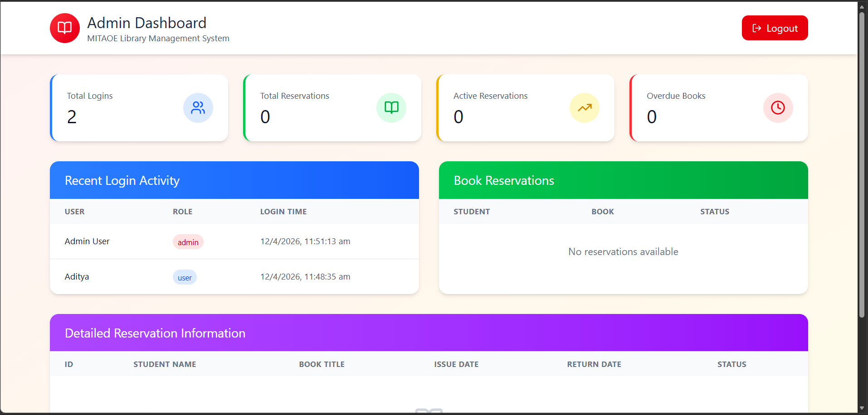
Task: Click the scrollbar down arrow
Action: (x=862, y=408)
